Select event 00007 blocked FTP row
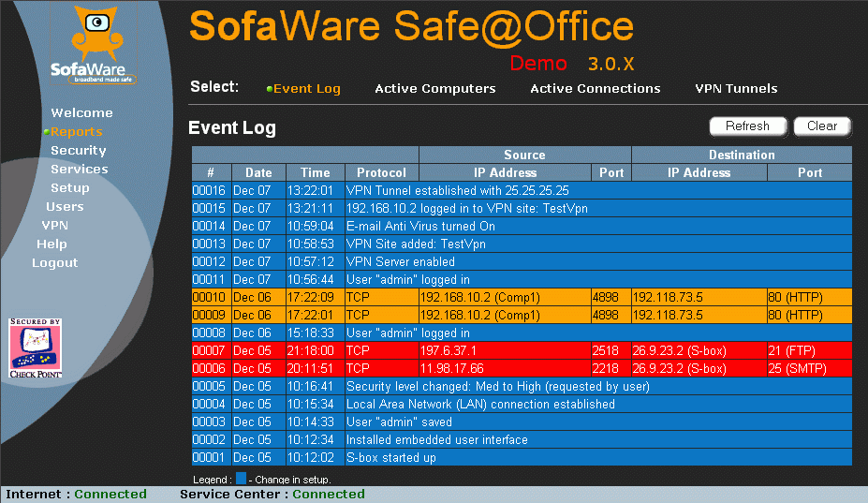 coord(522,350)
